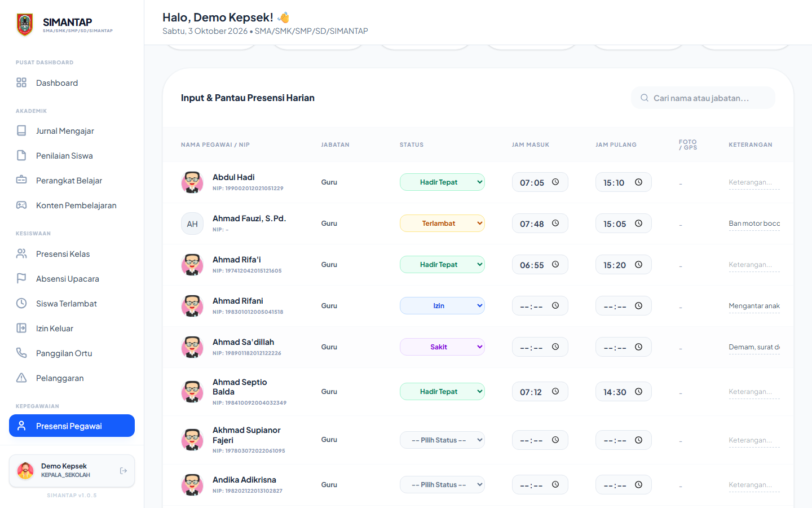Open Izin Keluar link
This screenshot has width=812, height=508.
coord(72,329)
